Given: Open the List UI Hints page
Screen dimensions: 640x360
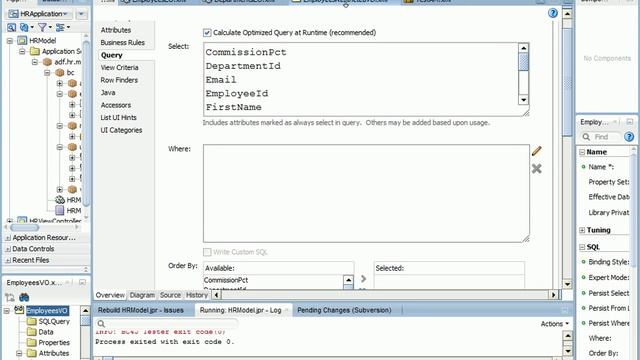Looking at the screenshot, I should click(x=118, y=118).
